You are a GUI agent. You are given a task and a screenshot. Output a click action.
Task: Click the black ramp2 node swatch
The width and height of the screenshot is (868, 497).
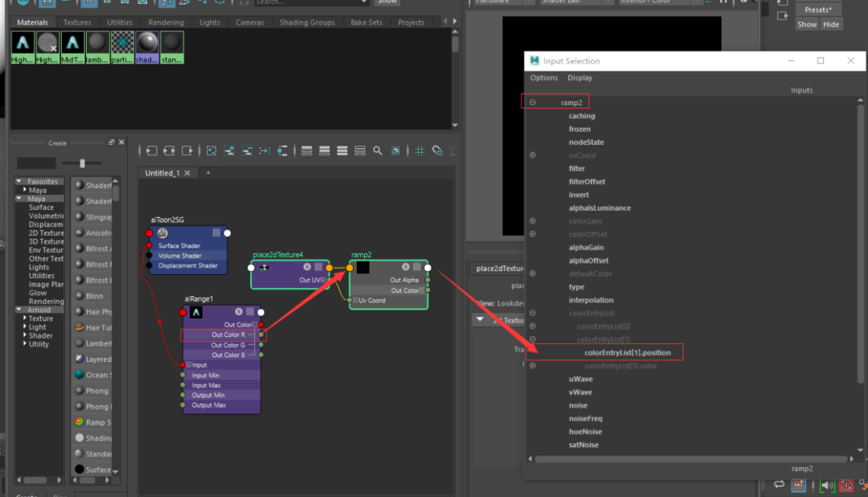pos(363,268)
